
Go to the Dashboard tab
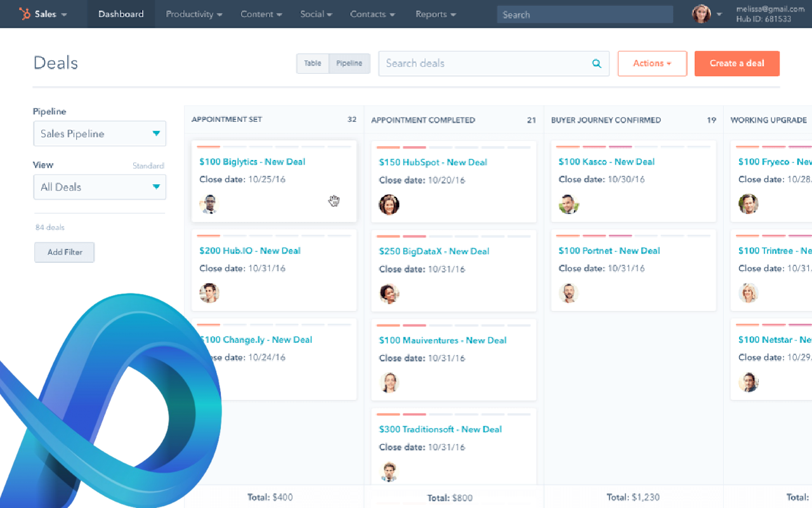[x=121, y=14]
